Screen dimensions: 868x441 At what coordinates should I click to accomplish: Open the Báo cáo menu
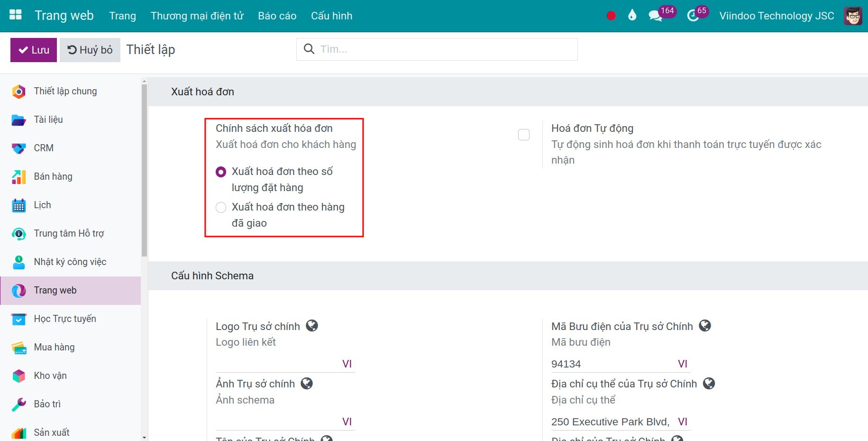pyautogui.click(x=277, y=16)
